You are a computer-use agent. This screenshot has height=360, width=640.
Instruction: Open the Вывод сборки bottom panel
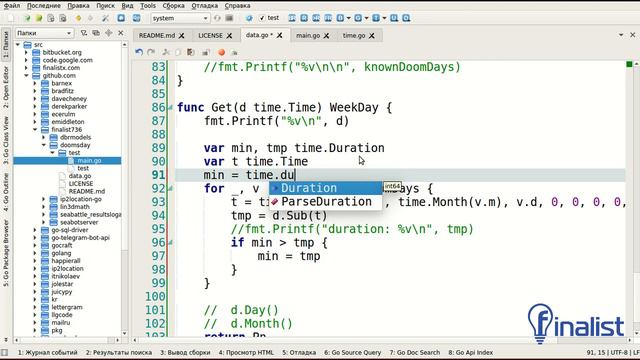tap(185, 352)
